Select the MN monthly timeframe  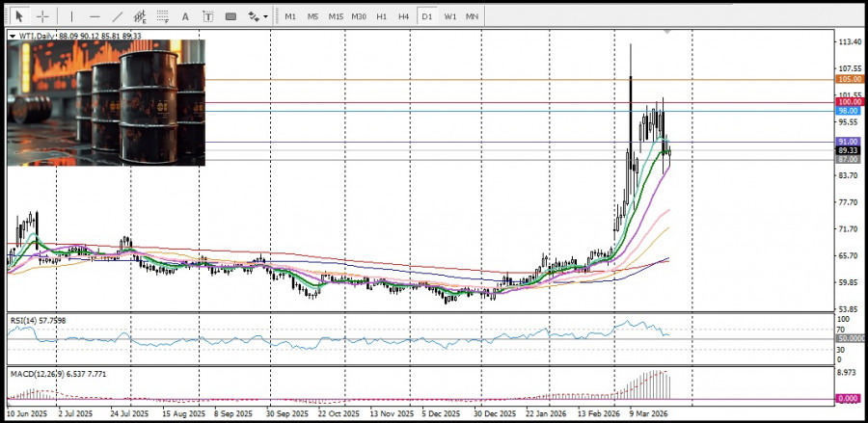pyautogui.click(x=472, y=16)
